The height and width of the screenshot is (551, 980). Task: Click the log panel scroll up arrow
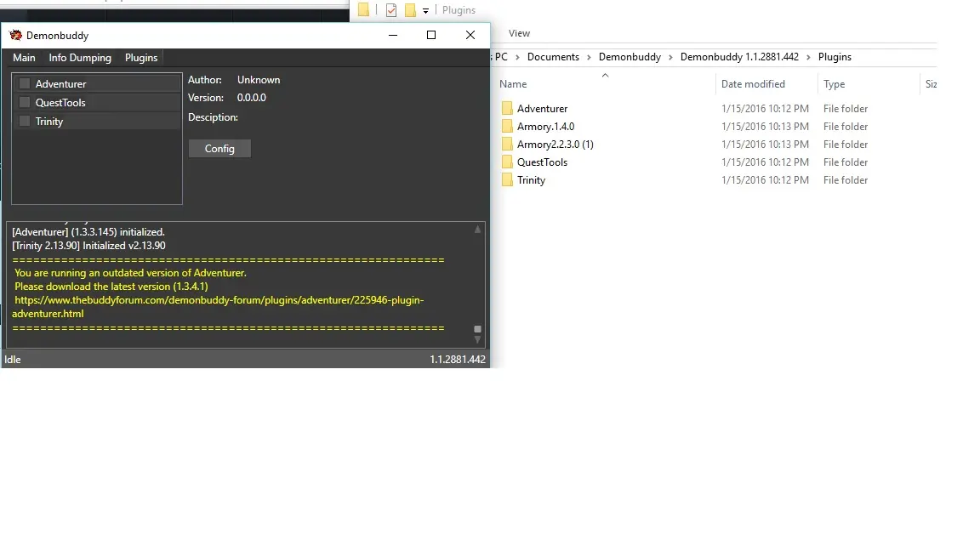click(x=477, y=230)
